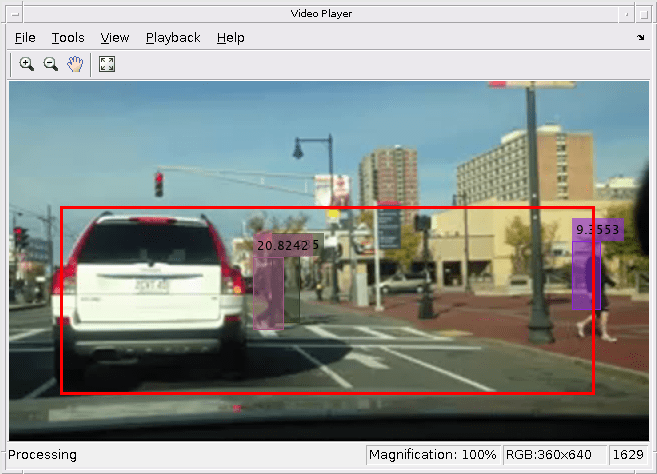Click the frame counter 1629

pyautogui.click(x=628, y=455)
